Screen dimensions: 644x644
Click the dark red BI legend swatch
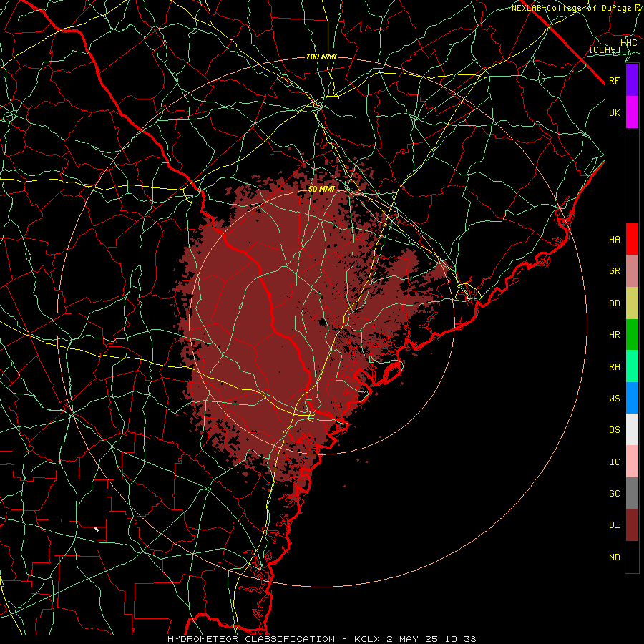(632, 525)
